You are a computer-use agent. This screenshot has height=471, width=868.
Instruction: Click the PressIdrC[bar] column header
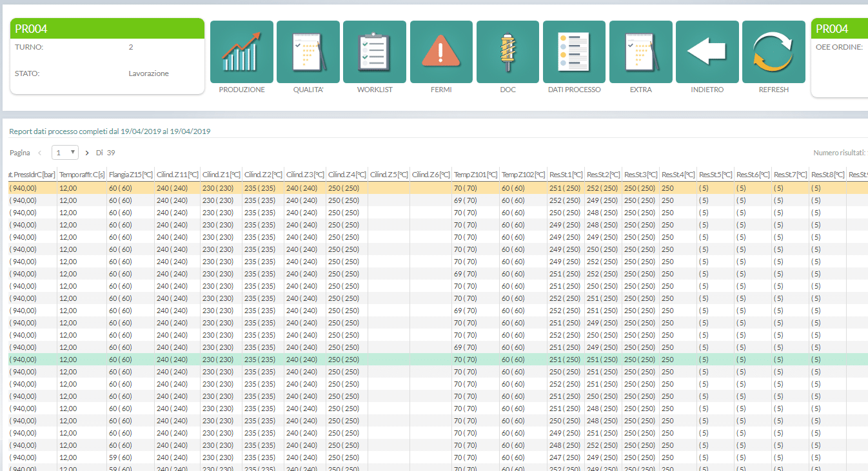[x=33, y=175]
